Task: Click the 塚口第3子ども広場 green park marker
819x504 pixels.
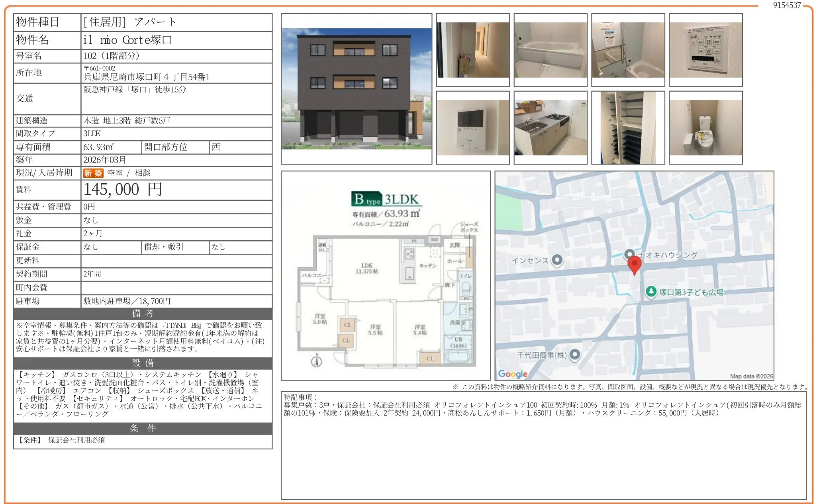Action: [651, 291]
